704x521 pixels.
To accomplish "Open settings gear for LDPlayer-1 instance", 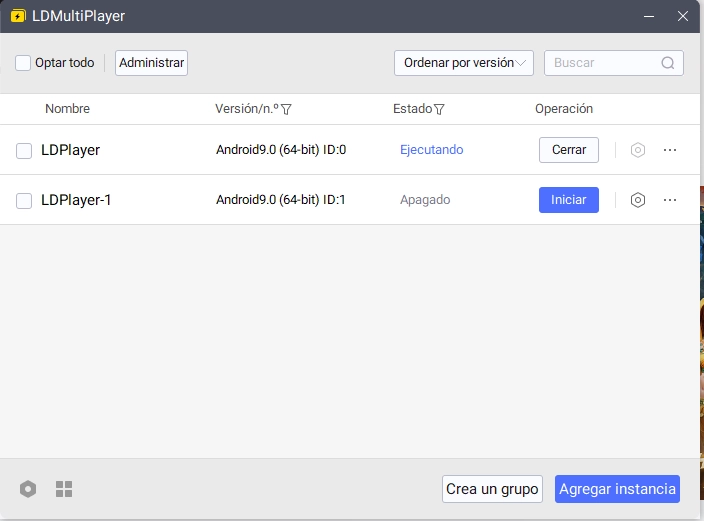I will 638,200.
